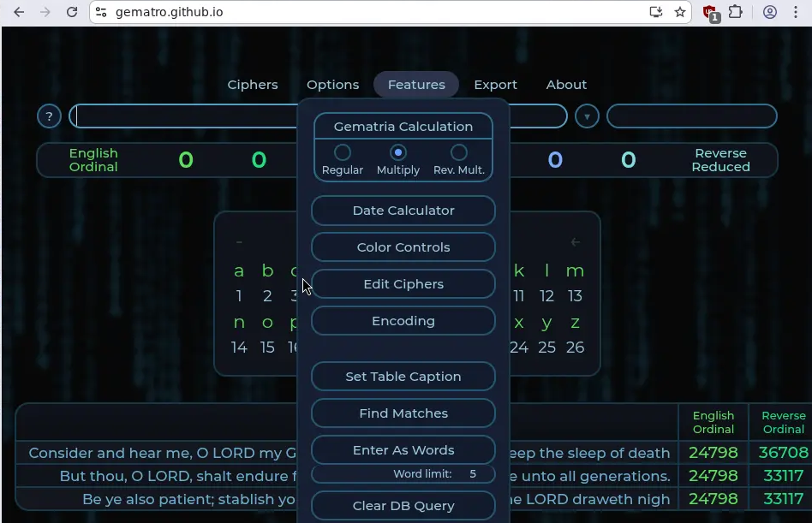
Task: Click the site permissions icon in address bar
Action: [x=103, y=12]
